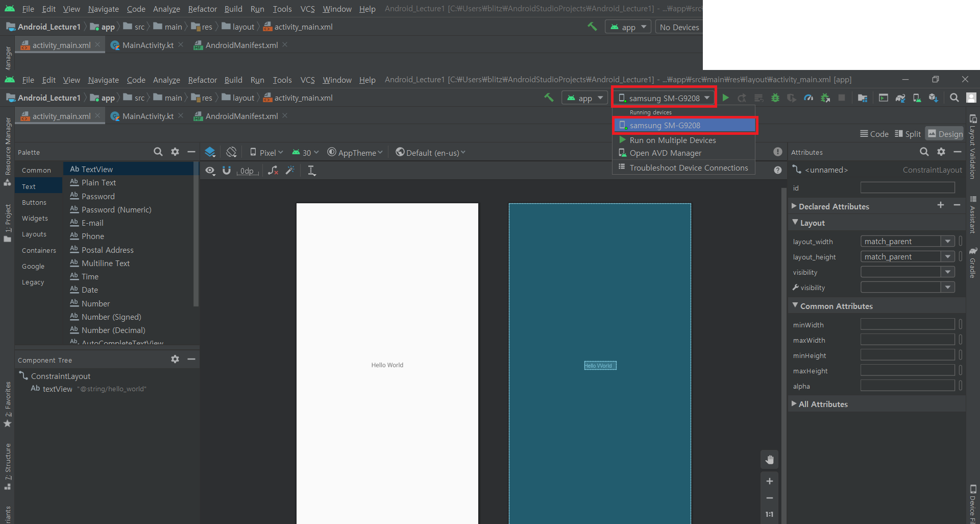Select Password item in Palette list
The width and height of the screenshot is (980, 524).
[x=98, y=196]
